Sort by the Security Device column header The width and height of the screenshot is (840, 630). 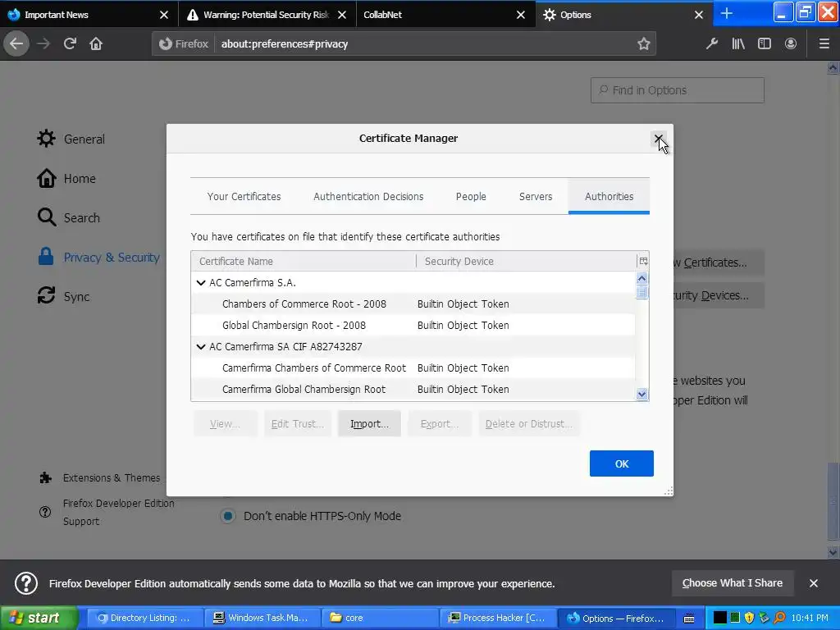point(526,261)
